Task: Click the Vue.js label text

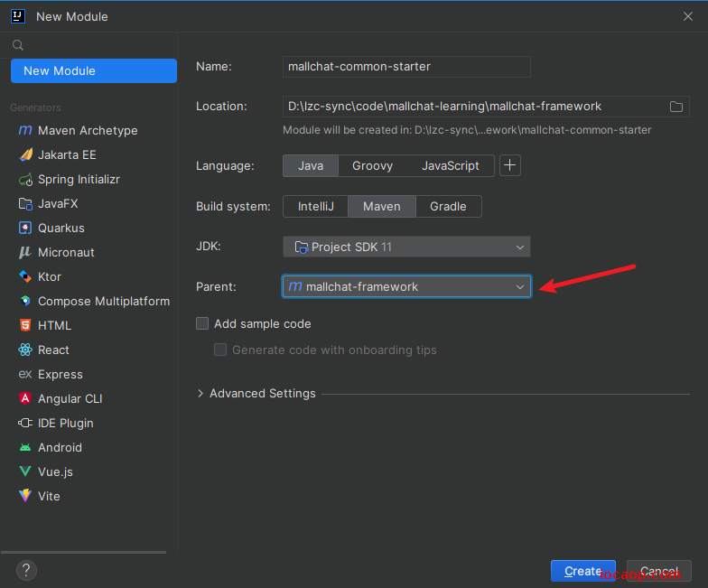Action: click(x=56, y=471)
